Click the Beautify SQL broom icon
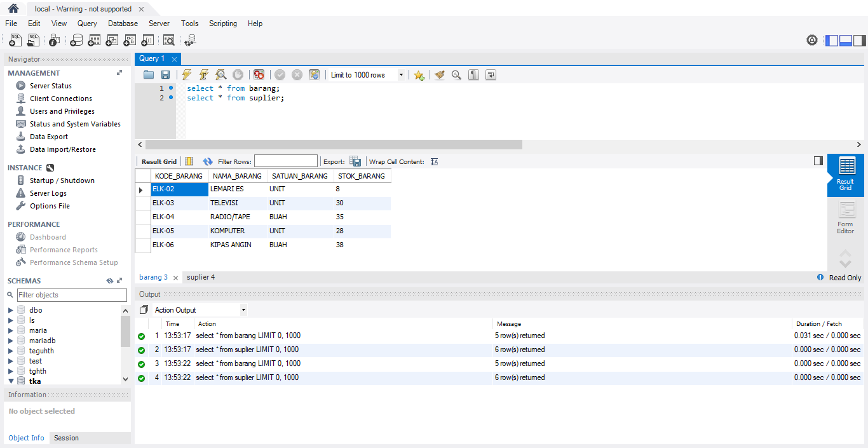 click(x=439, y=74)
